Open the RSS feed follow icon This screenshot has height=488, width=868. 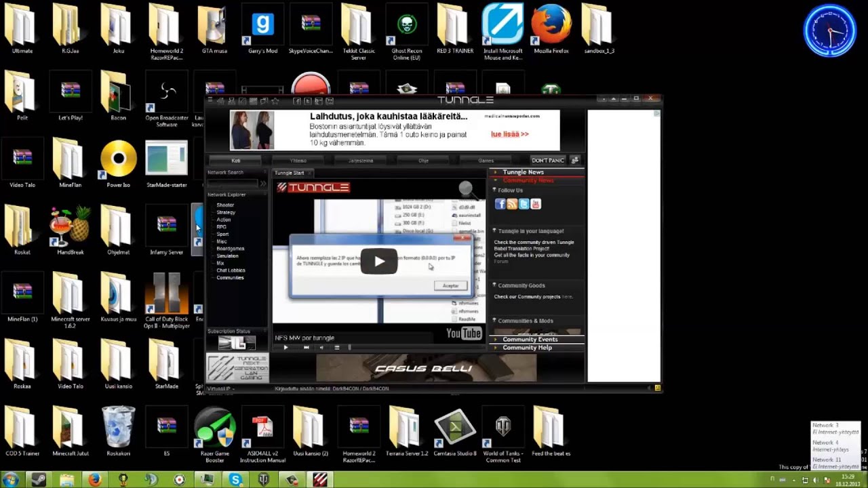tap(512, 204)
